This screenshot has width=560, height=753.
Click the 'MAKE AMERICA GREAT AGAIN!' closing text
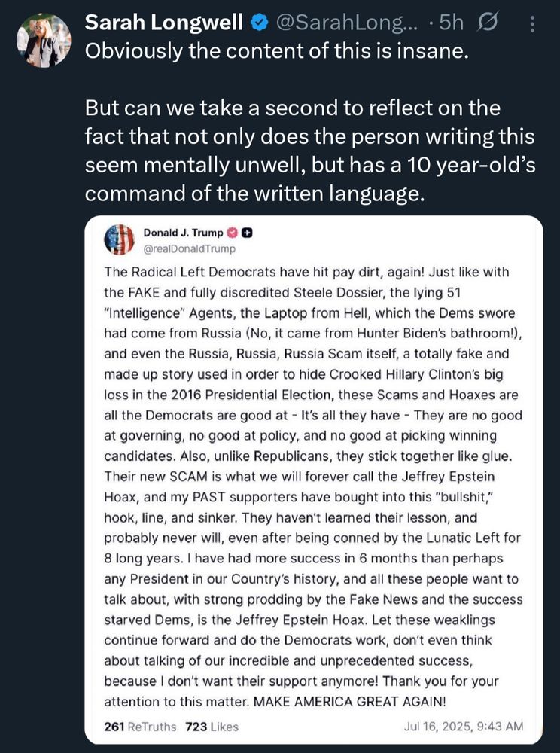click(349, 702)
